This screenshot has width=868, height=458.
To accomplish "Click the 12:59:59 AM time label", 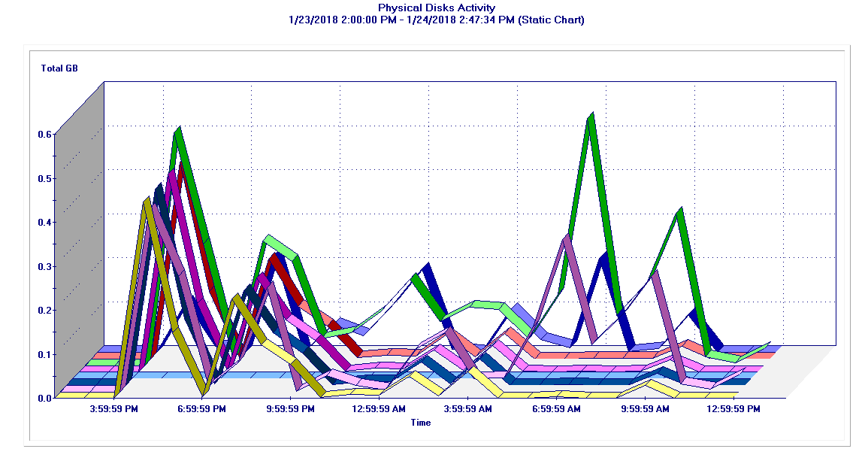I will click(380, 409).
